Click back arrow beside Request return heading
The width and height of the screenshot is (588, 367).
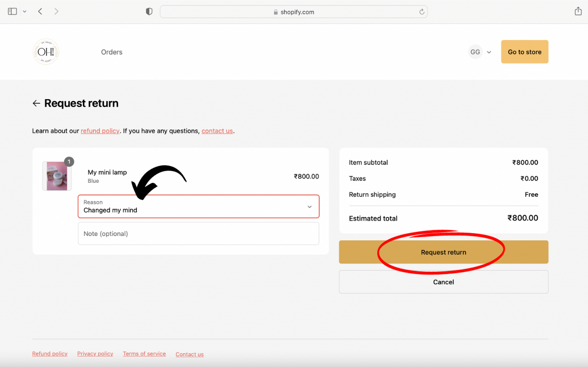pos(36,103)
